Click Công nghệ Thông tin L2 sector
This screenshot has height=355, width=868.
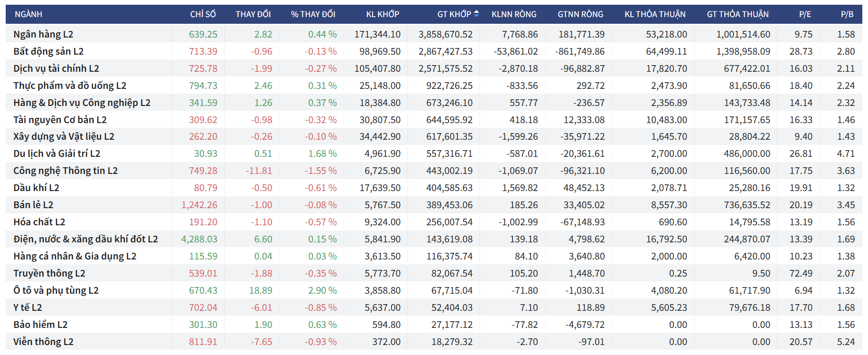pyautogui.click(x=65, y=171)
